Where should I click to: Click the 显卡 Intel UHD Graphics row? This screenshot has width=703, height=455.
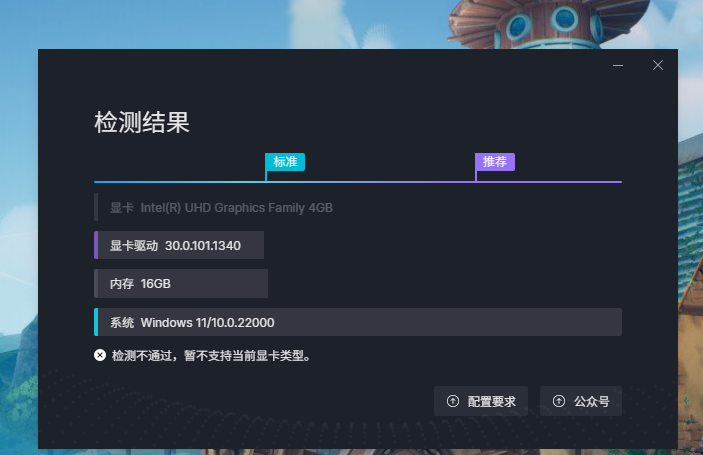point(214,208)
